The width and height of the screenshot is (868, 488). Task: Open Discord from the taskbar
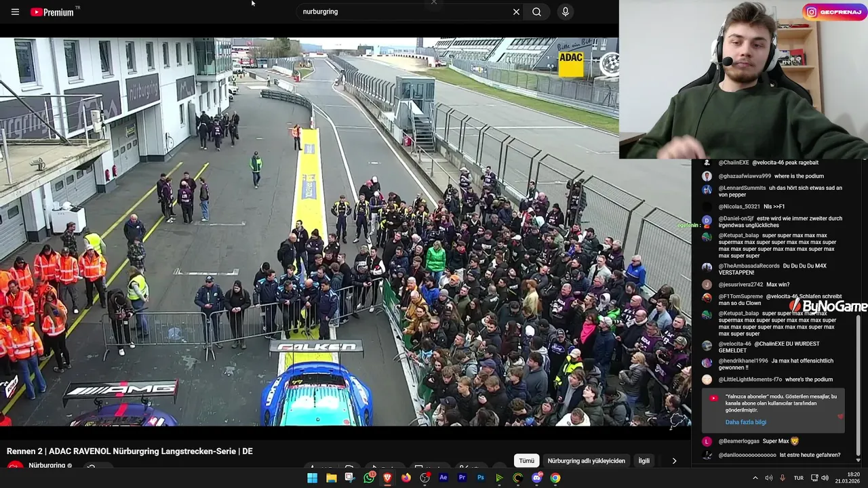click(x=537, y=478)
